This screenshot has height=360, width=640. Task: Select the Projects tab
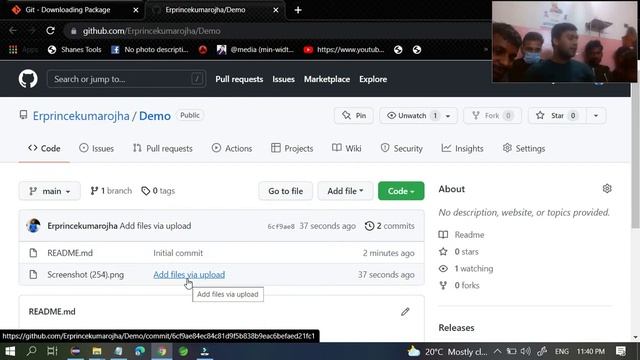[x=292, y=149]
